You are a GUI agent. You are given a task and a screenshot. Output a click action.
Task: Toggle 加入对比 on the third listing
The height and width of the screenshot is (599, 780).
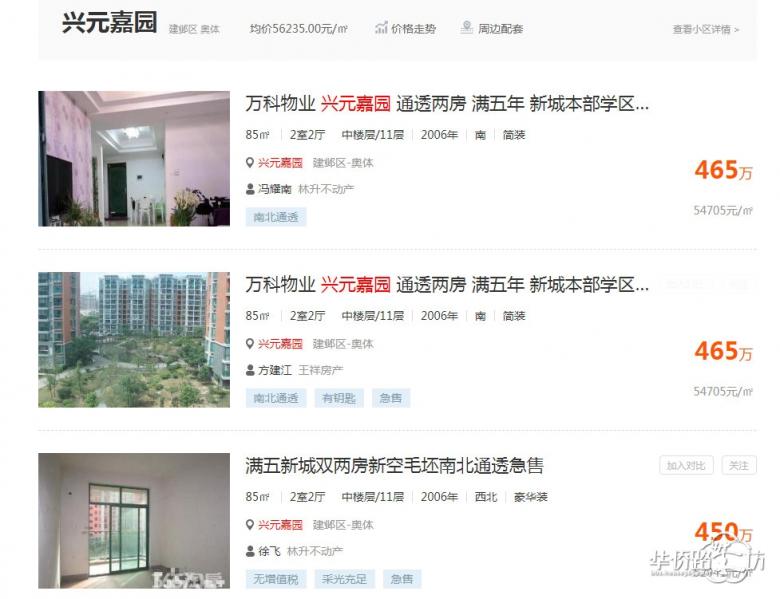[686, 466]
